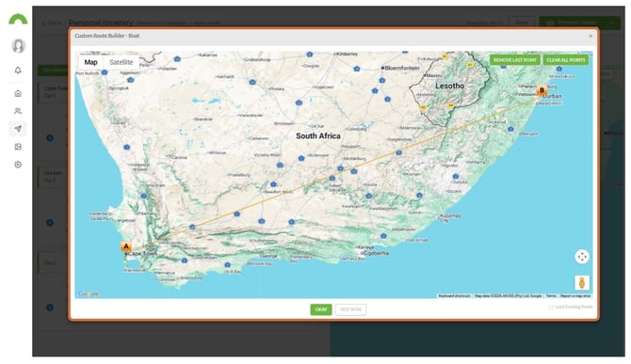Open the image gallery icon in the sidebar
The width and height of the screenshot is (631, 364).
point(18,147)
